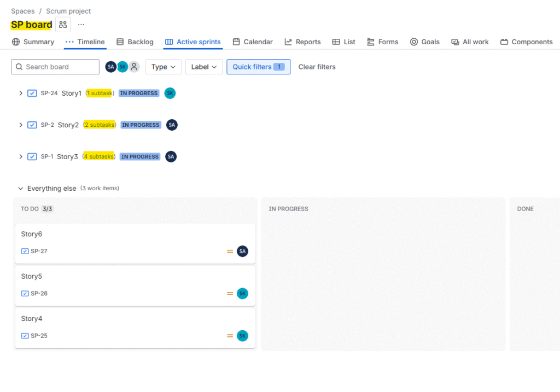Screen dimensions: 560x392
Task: Open the three-dot more actions menu
Action: tap(81, 25)
